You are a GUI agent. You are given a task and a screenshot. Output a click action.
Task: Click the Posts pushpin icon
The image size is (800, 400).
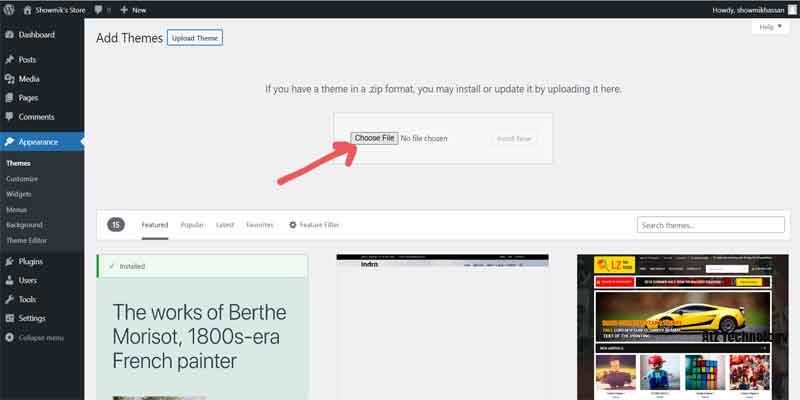tap(9, 60)
